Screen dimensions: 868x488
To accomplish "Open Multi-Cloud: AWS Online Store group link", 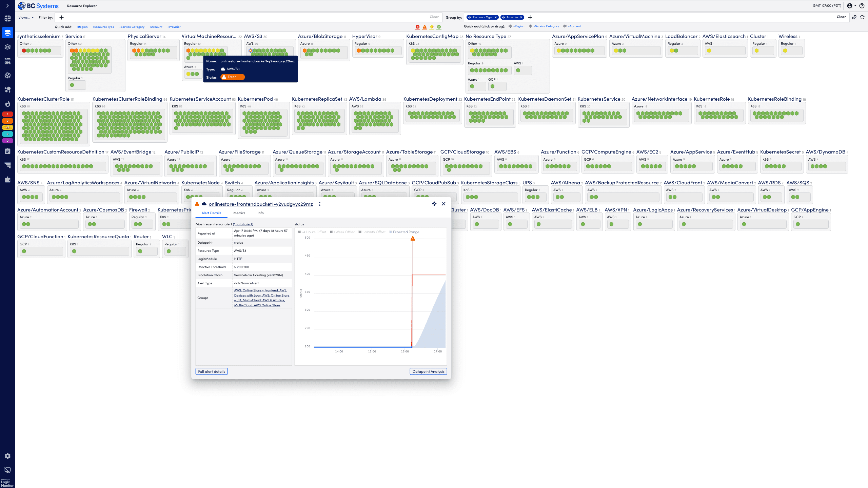I will (x=257, y=305).
